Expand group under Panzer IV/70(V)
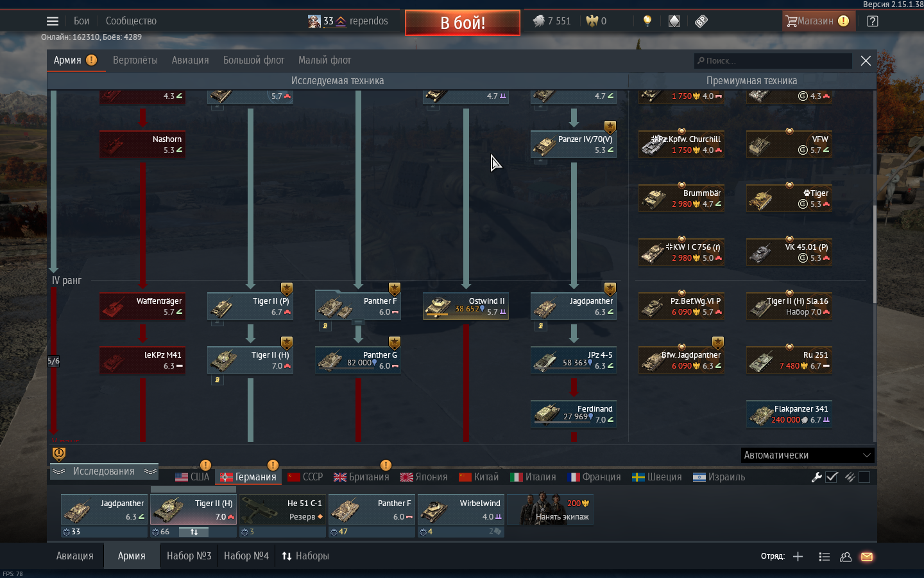Viewport: 924px width, 578px height. pyautogui.click(x=541, y=161)
